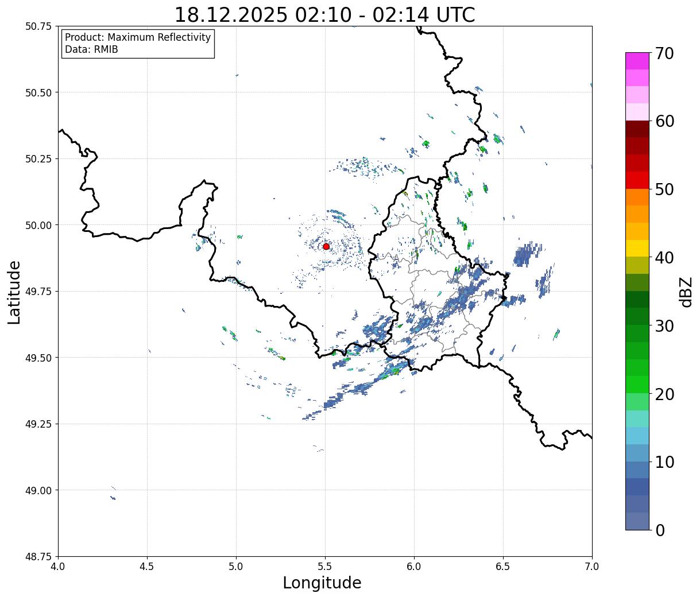700x597 pixels.
Task: Click the longitude tick label 7.0
Action: point(592,567)
